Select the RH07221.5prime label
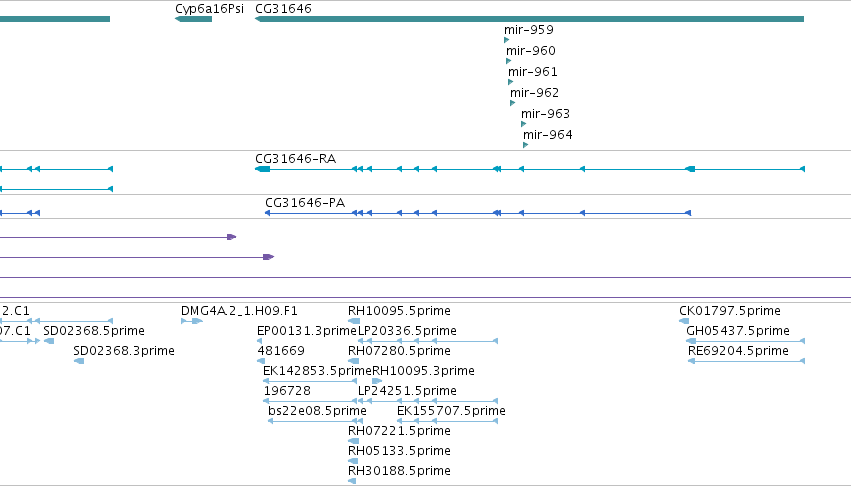 click(399, 431)
